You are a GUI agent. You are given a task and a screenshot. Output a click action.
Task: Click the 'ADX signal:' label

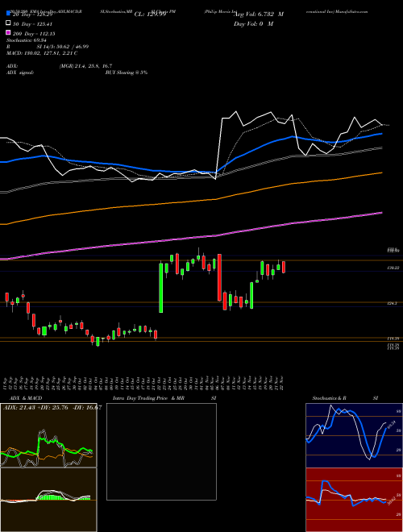point(20,73)
